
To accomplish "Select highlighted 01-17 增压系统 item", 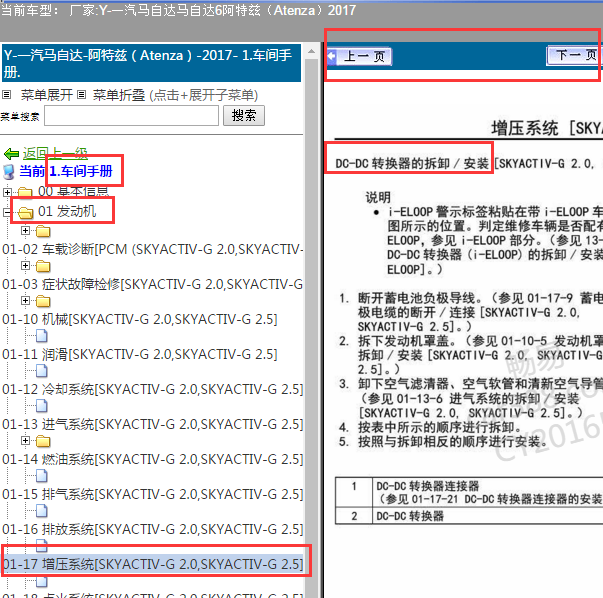I will (152, 565).
